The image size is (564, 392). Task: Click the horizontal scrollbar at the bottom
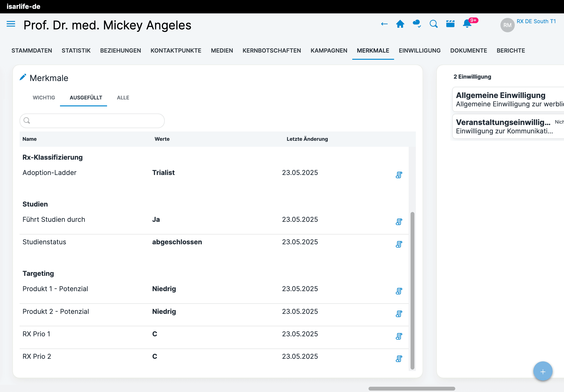pyautogui.click(x=412, y=389)
